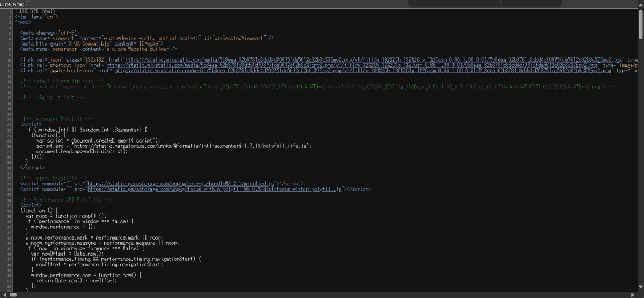Open the core-js-bundle minified.js link
644x298 pixels.
click(181, 183)
